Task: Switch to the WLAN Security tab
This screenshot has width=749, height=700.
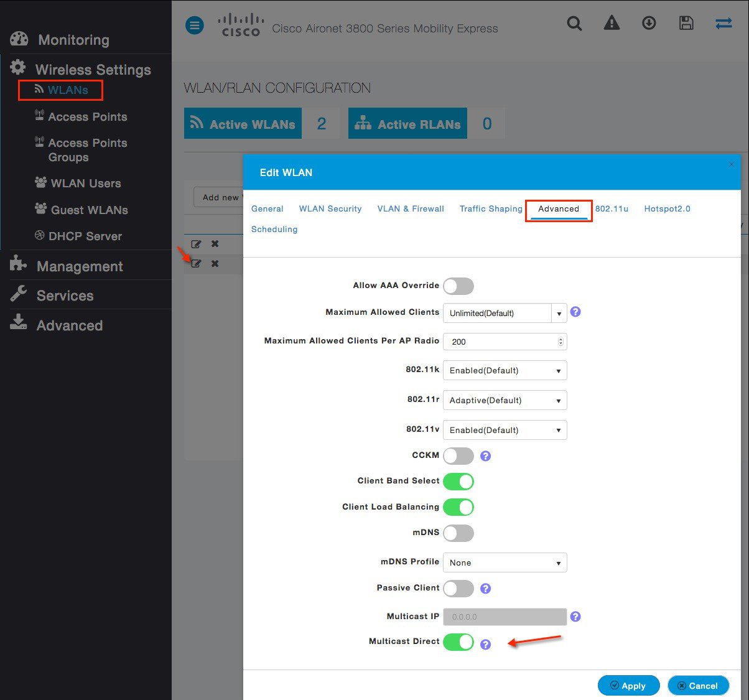Action: point(330,208)
